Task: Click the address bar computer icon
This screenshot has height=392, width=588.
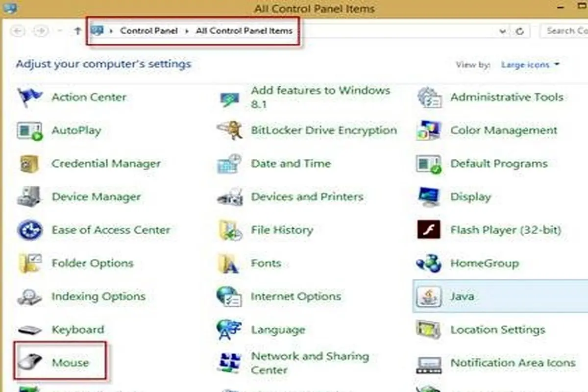Action: point(98,31)
